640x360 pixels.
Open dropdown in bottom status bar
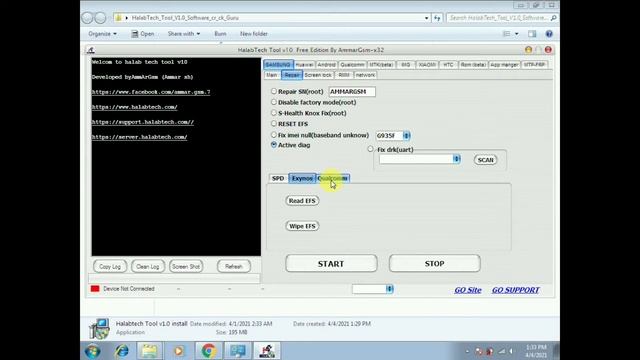389,289
